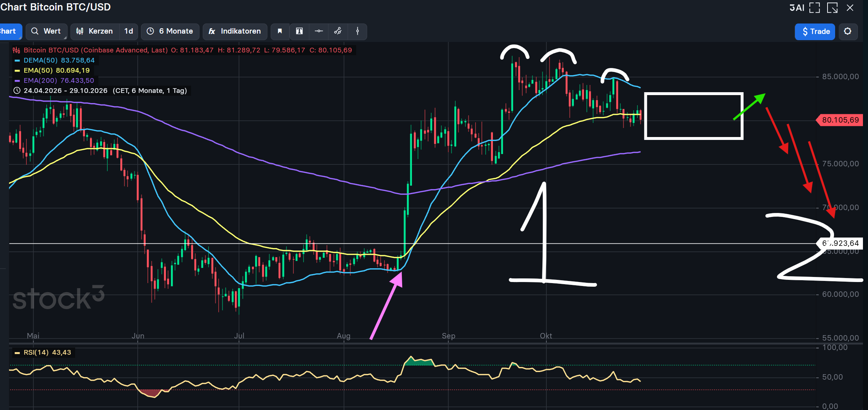Open the 3AI assistant
868x410 pixels.
pos(797,8)
